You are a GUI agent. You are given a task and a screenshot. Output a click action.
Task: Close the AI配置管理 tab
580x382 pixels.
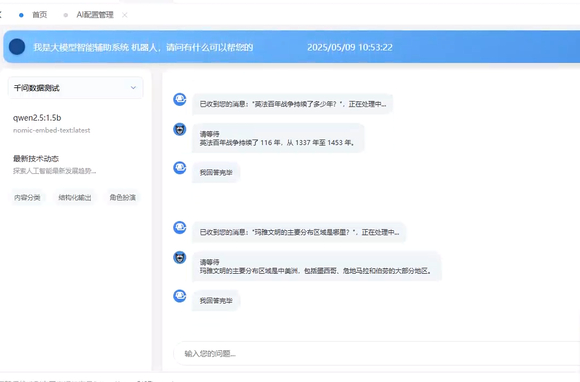(125, 15)
